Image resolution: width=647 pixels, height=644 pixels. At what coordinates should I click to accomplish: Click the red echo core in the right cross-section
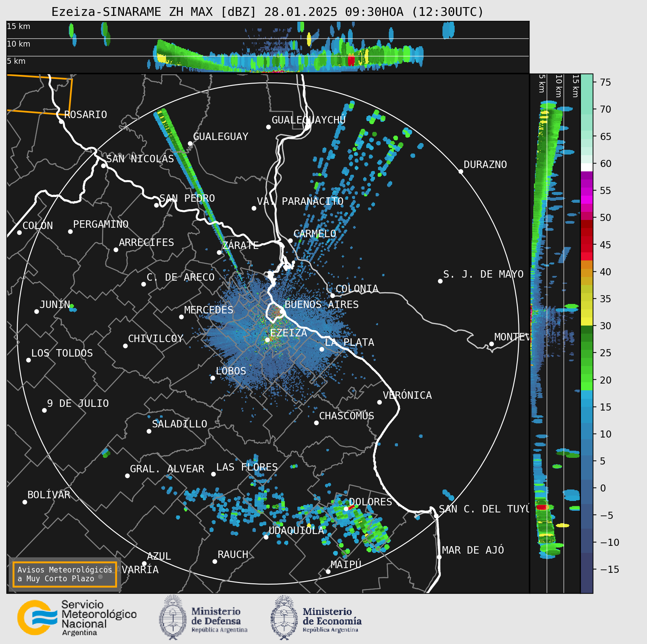pyautogui.click(x=542, y=507)
